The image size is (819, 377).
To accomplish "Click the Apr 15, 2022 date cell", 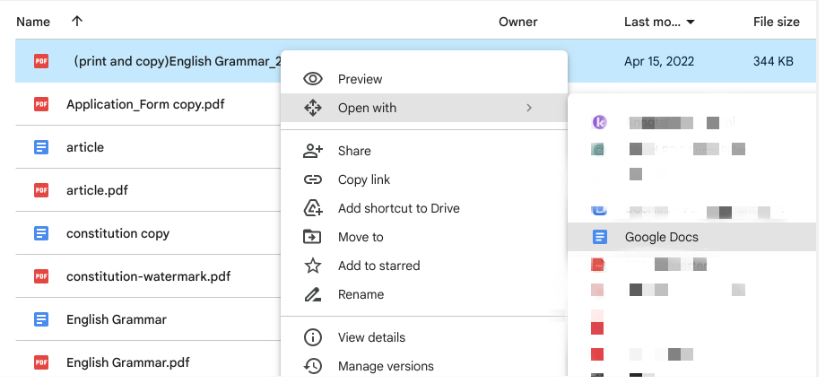I will coord(659,62).
